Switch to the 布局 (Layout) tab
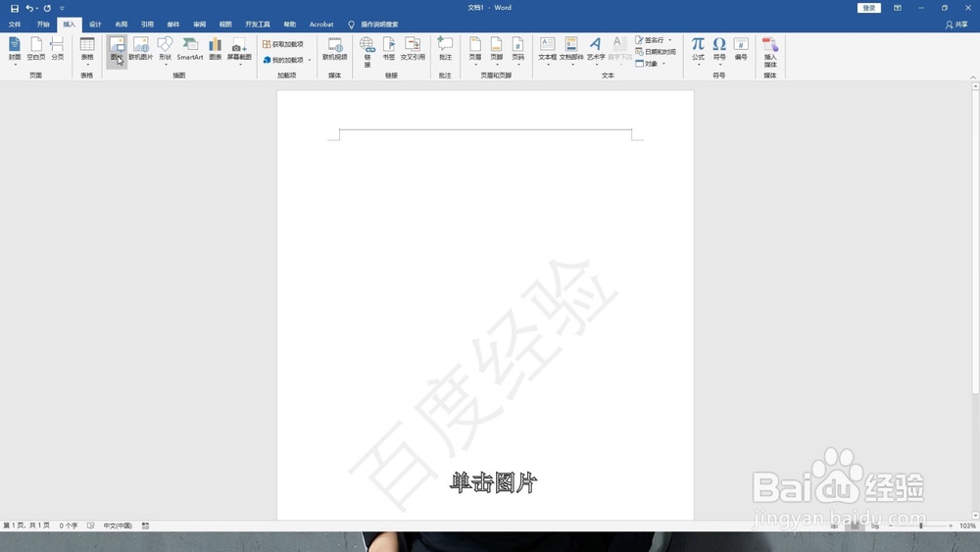This screenshot has width=980, height=552. point(122,25)
